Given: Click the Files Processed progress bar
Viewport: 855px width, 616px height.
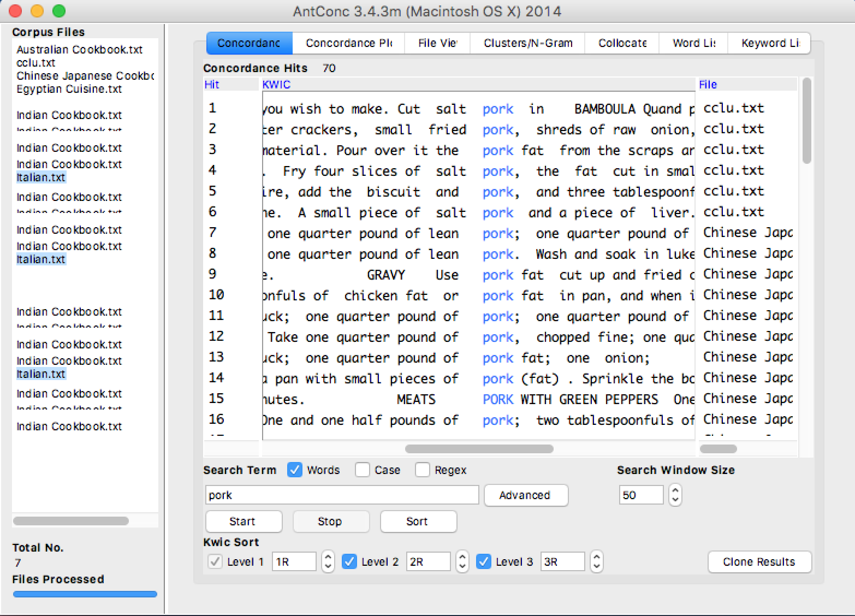Looking at the screenshot, I should [85, 594].
